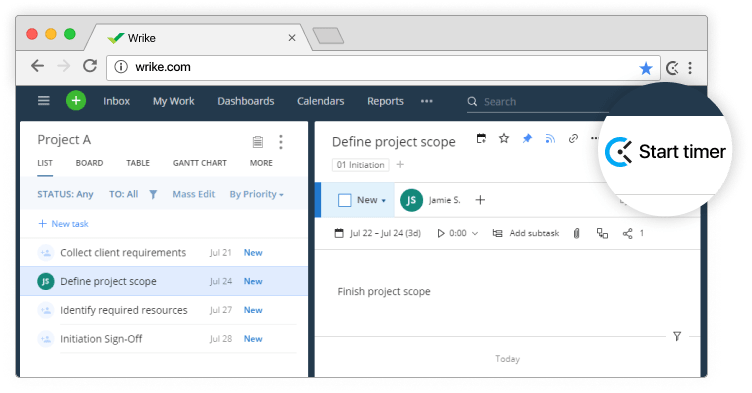Click Mass Edit
Screen dimensions: 752x393
pos(194,194)
